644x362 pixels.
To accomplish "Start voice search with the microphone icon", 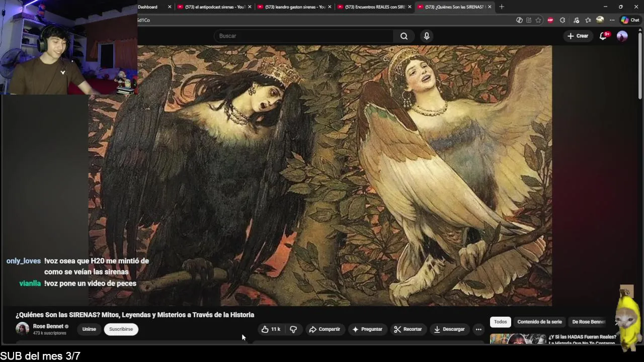I will (x=427, y=36).
